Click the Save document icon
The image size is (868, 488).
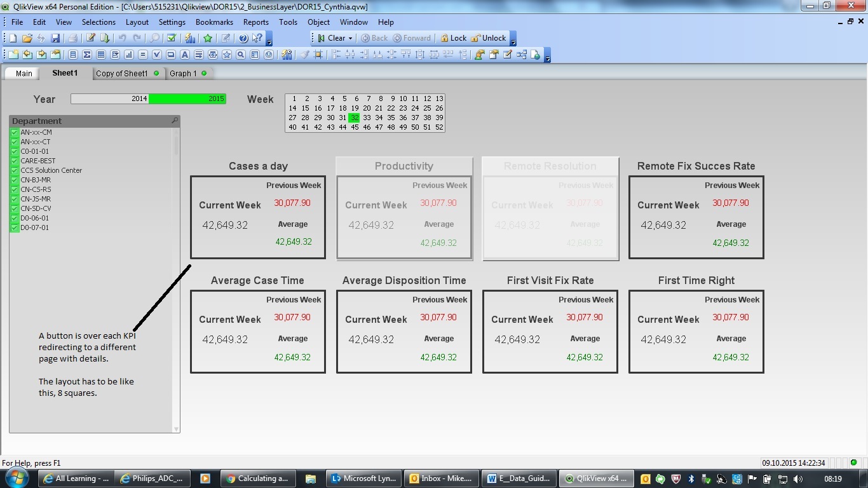pos(55,38)
